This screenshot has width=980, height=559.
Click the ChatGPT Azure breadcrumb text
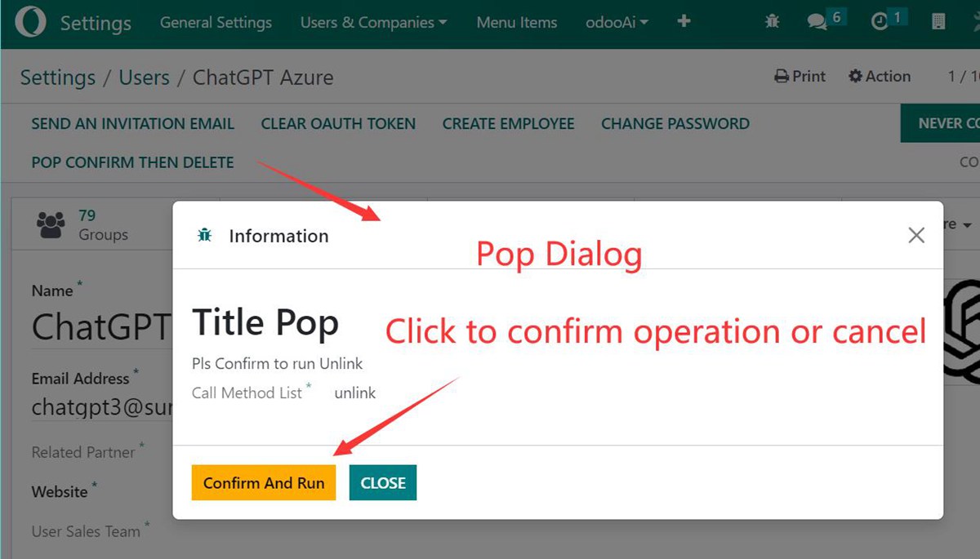[x=263, y=78]
